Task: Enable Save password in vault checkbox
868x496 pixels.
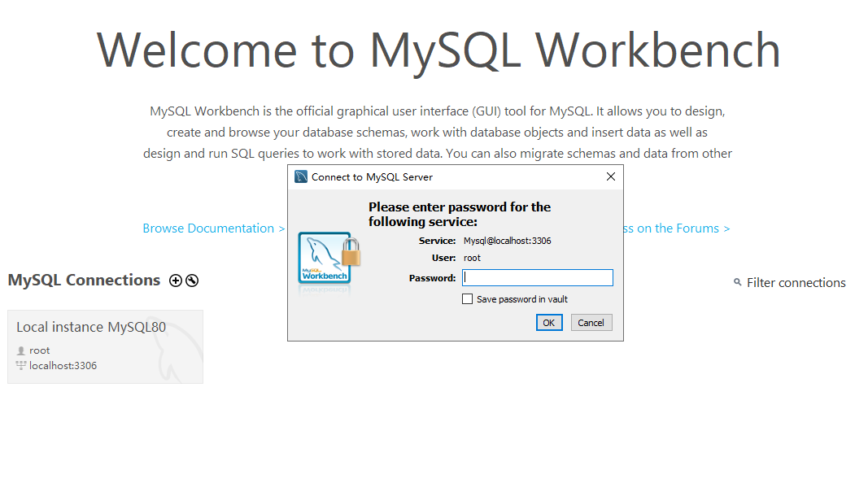Action: tap(467, 299)
